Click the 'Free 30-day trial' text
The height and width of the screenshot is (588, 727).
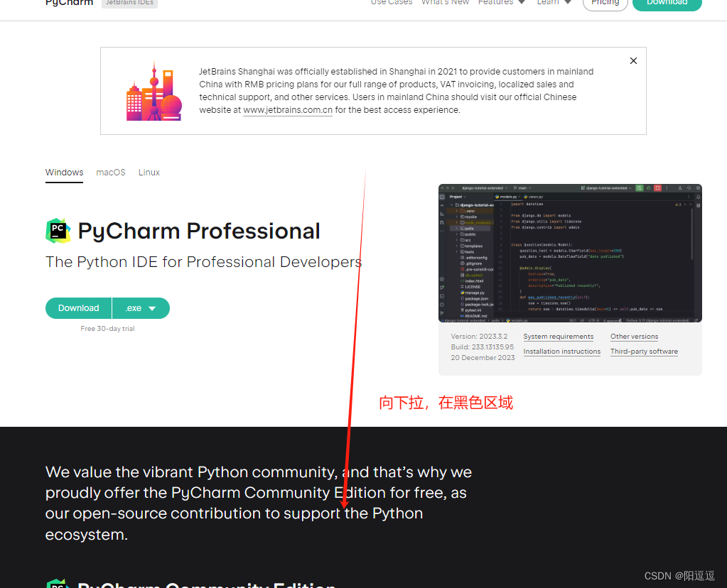click(x=107, y=329)
